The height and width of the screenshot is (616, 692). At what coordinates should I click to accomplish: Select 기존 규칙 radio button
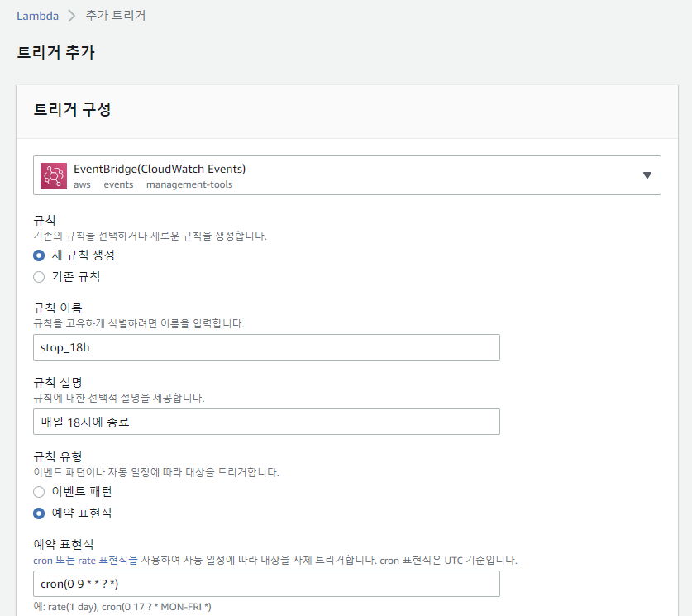tap(39, 277)
